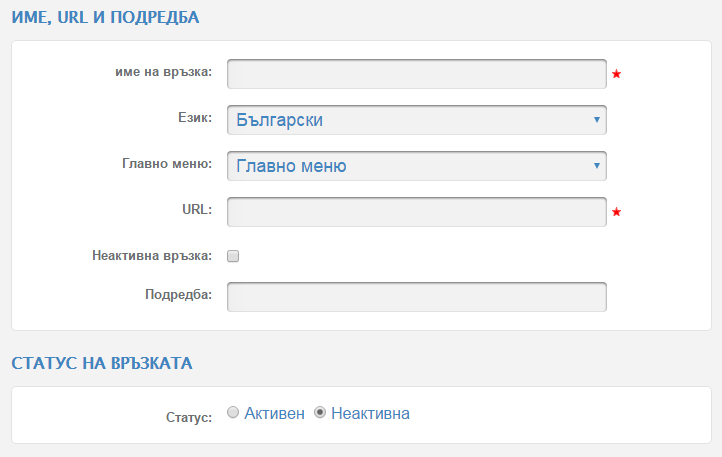This screenshot has height=457, width=722.
Task: Expand the Главно меню dropdown list
Action: pos(417,166)
